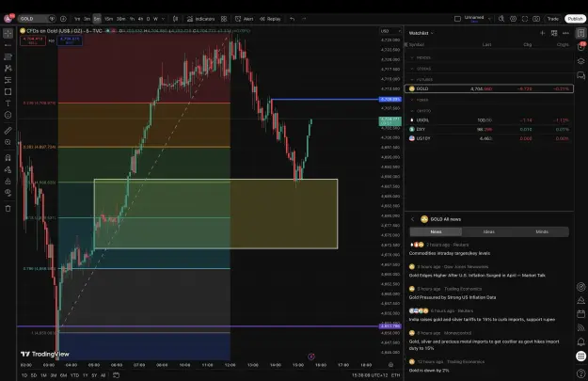Collapse the CRYPTO watchlist section
Viewport: 588px width, 381px height.
tap(412, 111)
